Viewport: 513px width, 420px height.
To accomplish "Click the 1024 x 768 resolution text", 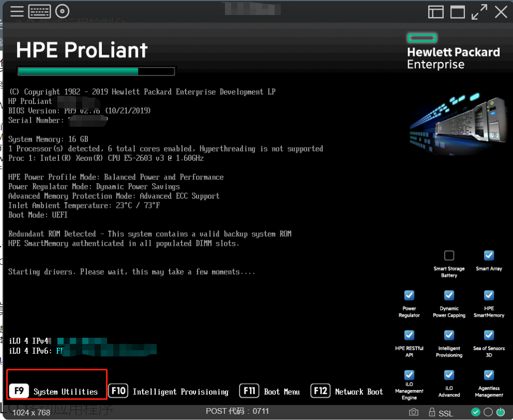I will [x=31, y=412].
